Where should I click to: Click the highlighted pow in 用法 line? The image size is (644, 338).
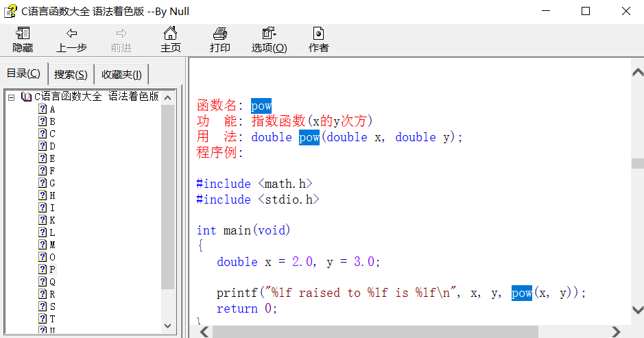click(309, 136)
